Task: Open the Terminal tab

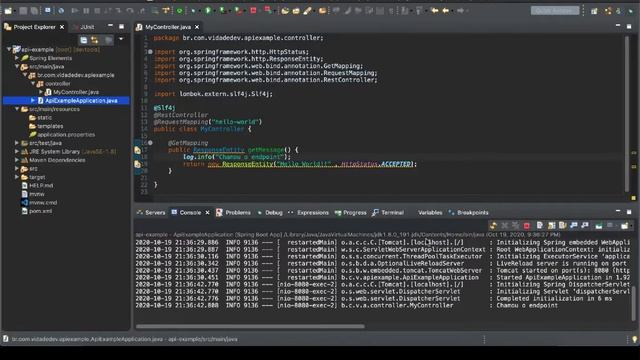Action: [388, 213]
